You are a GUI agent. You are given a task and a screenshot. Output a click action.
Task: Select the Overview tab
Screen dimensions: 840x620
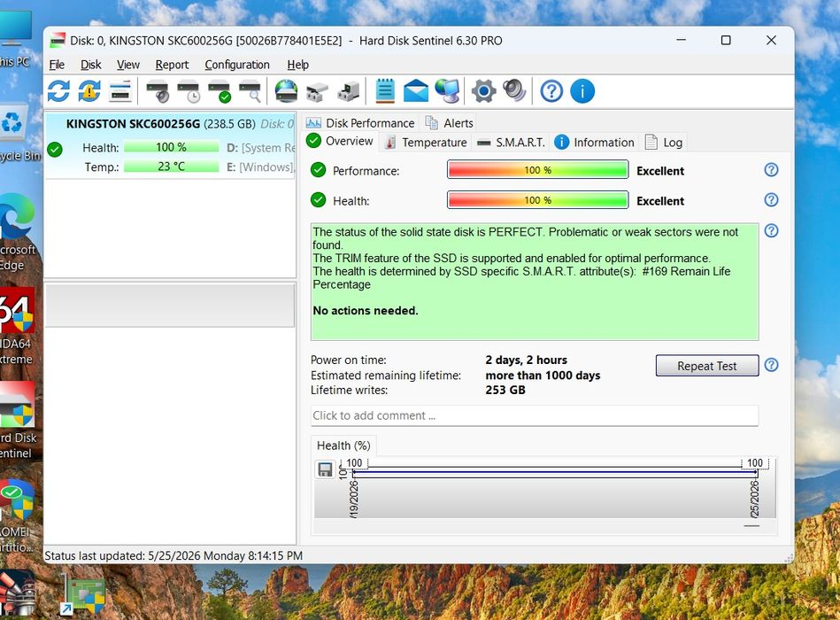click(x=340, y=141)
